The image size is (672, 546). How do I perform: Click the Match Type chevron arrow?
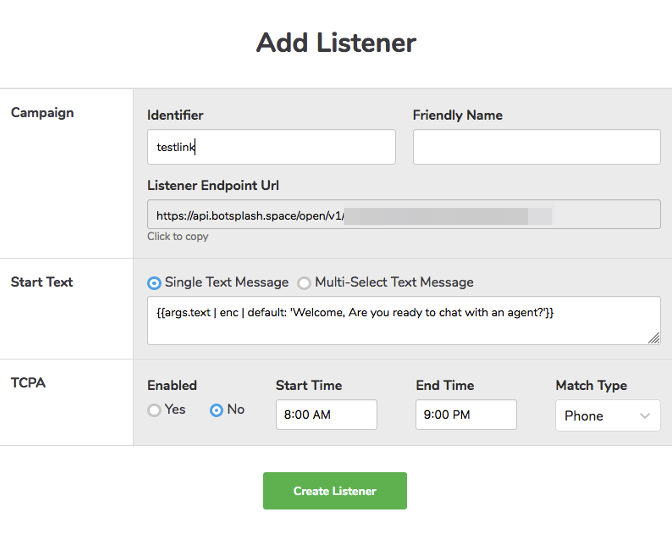(x=645, y=416)
